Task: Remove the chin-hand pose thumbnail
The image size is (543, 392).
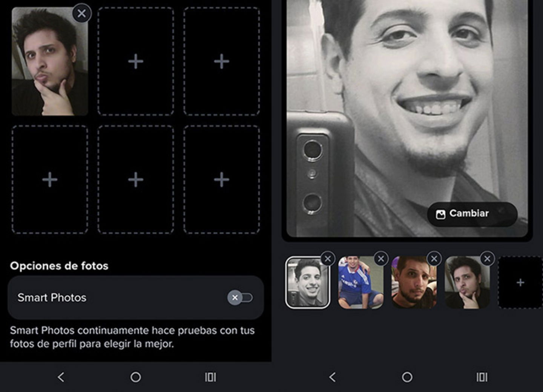Action: point(487,258)
